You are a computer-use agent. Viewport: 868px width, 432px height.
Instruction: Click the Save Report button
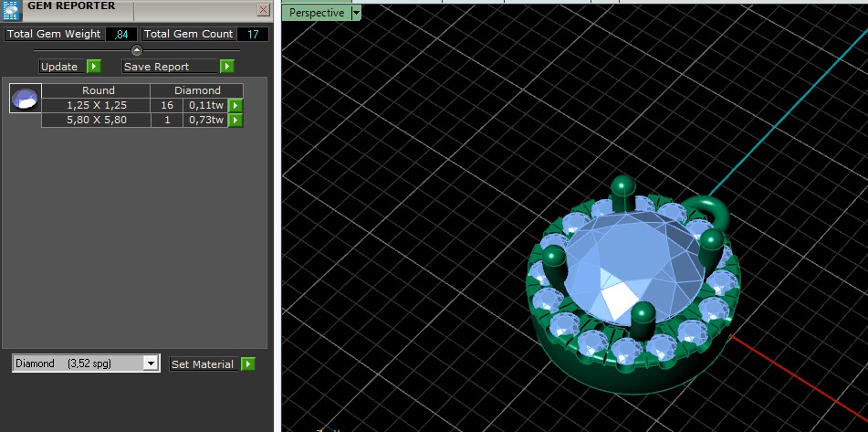point(170,67)
